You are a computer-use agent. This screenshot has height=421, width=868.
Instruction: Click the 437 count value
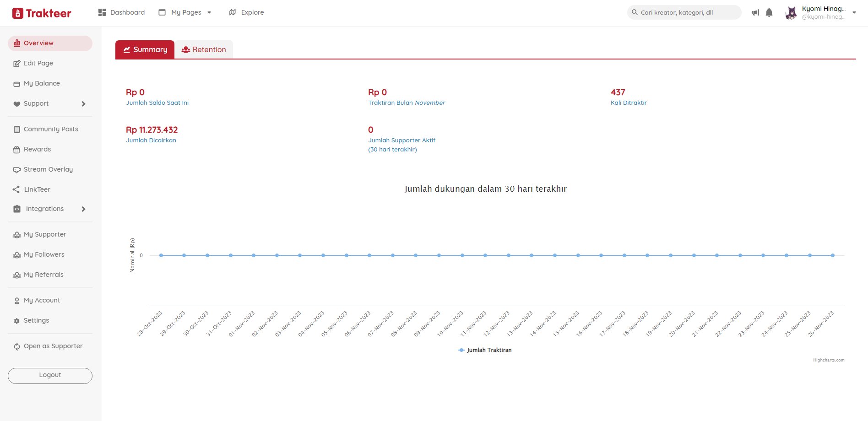coord(618,92)
